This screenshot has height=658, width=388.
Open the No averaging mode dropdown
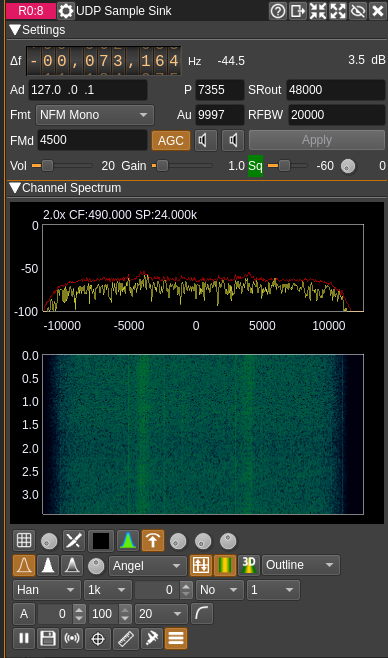click(x=219, y=590)
